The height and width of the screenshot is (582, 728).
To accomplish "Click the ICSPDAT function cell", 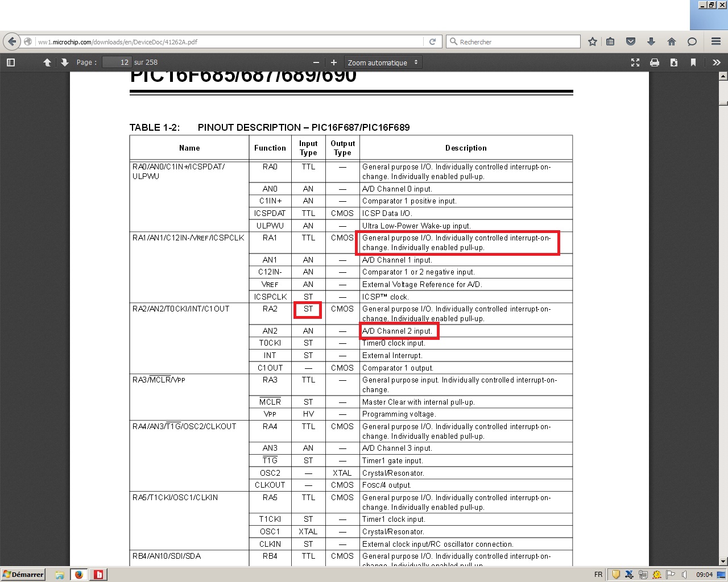I will [270, 213].
